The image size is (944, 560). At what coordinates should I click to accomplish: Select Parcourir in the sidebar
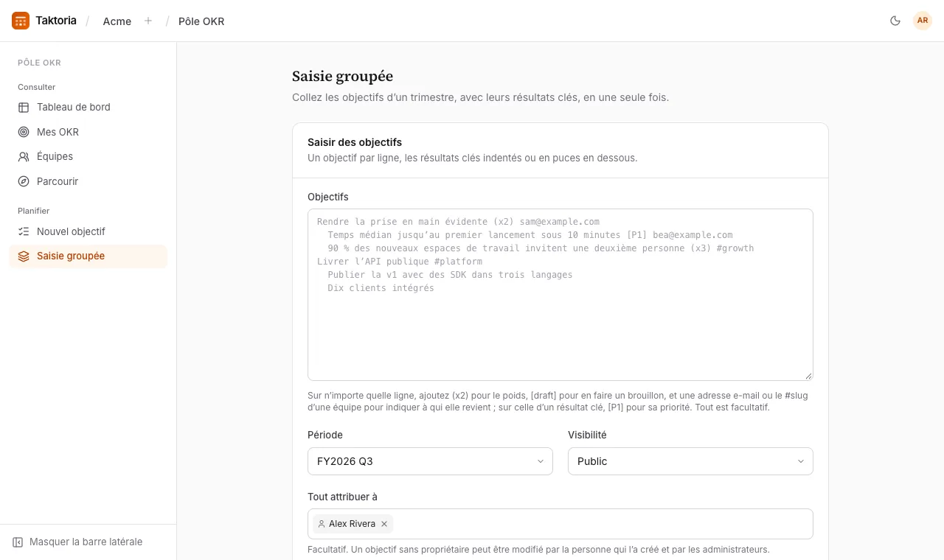click(88, 181)
